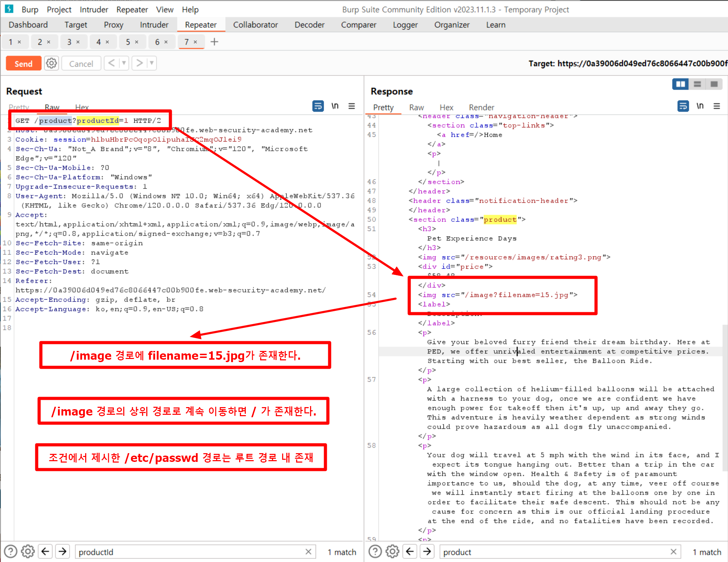Open response search settings gear icon
This screenshot has width=728, height=562.
point(392,552)
